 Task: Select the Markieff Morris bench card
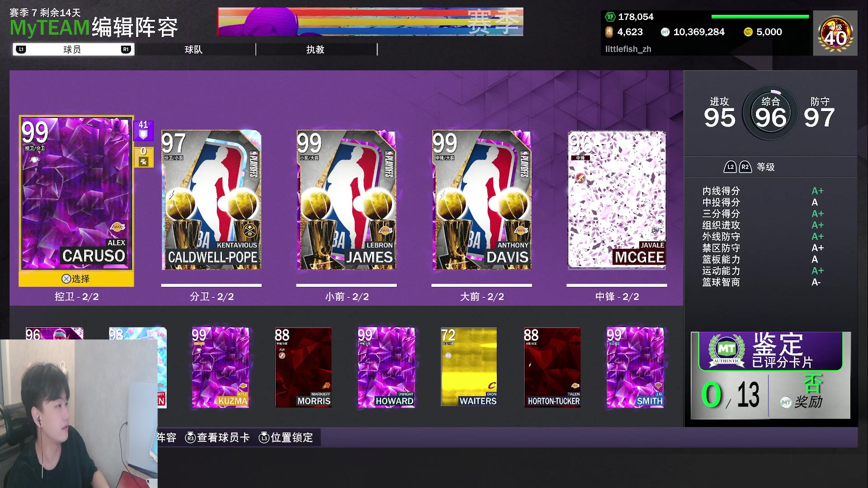(303, 367)
